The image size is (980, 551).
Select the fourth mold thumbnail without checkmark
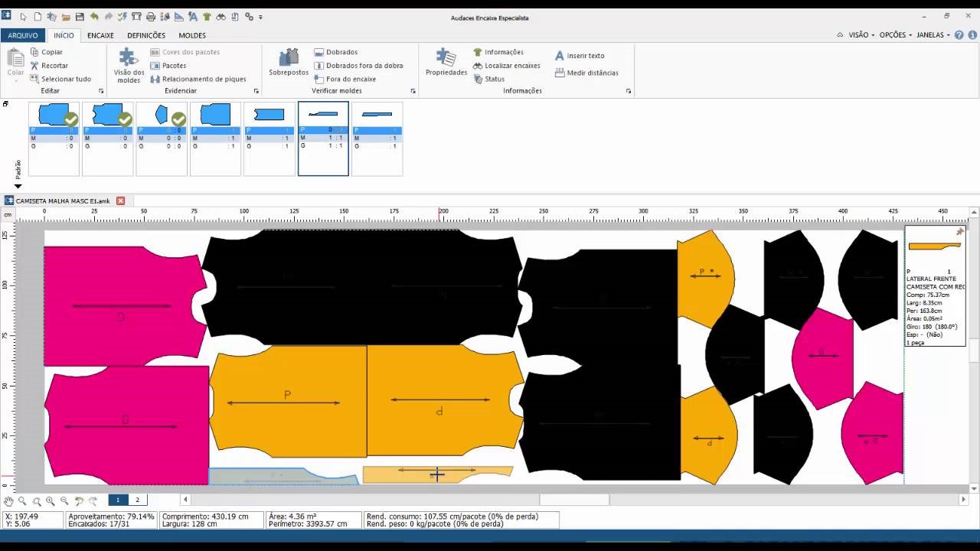coord(215,139)
